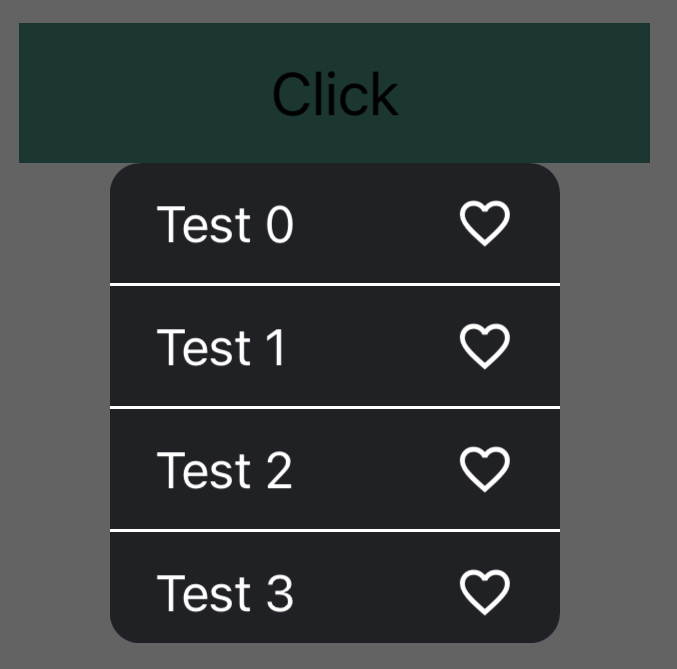677x669 pixels.
Task: Pick the "Test 2" menu entry
Action: pos(225,470)
